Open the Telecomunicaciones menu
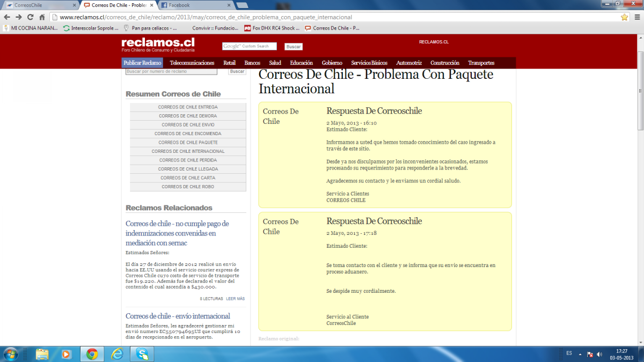This screenshot has height=362, width=644. 192,63
